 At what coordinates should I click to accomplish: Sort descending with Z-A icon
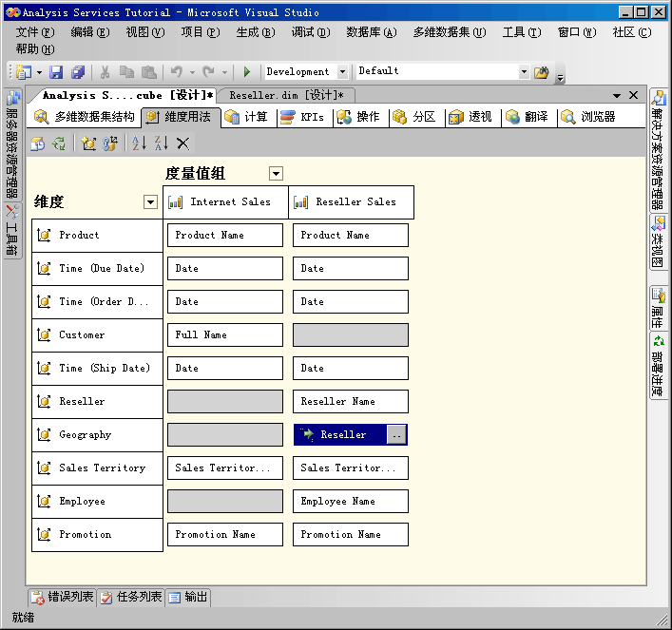(x=162, y=143)
